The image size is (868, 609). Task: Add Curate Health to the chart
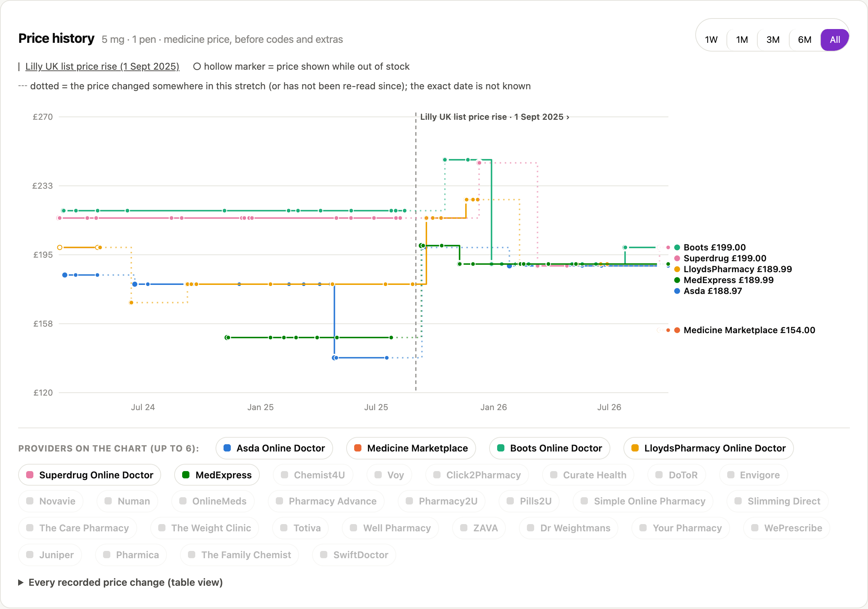tap(588, 475)
